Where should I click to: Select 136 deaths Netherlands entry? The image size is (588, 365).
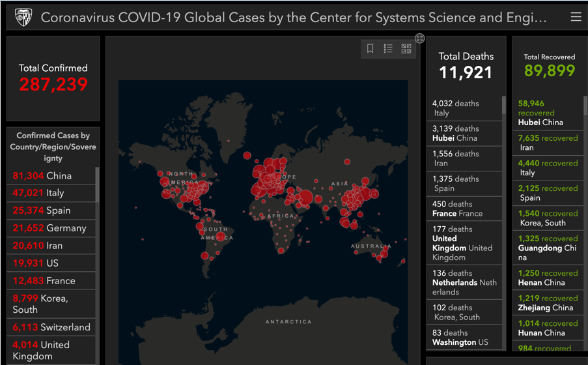(464, 282)
